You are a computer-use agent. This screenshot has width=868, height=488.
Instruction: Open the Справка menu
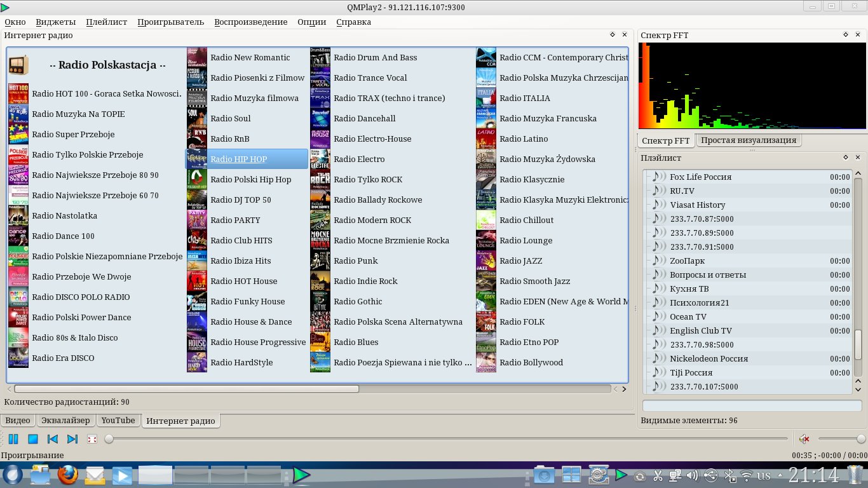tap(354, 22)
